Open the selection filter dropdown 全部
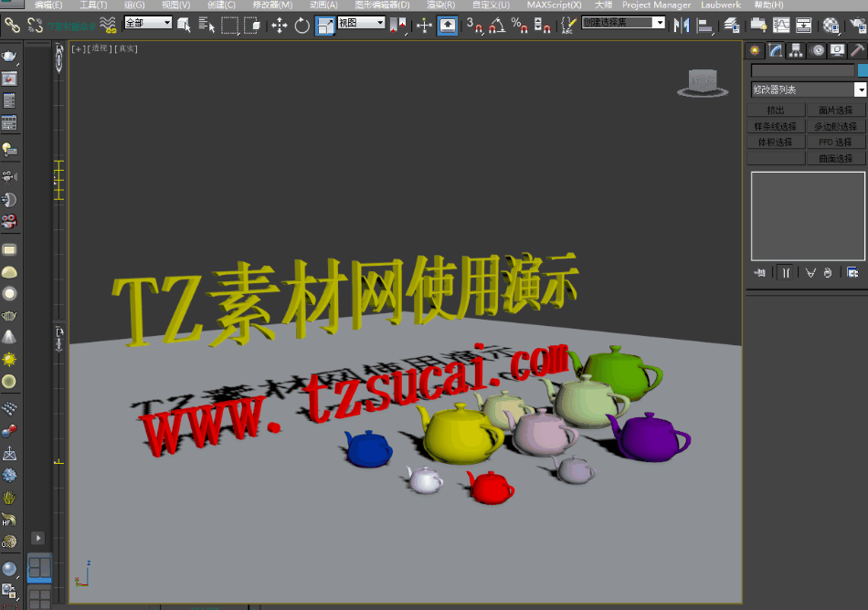Viewport: 868px width, 610px height. tap(148, 23)
